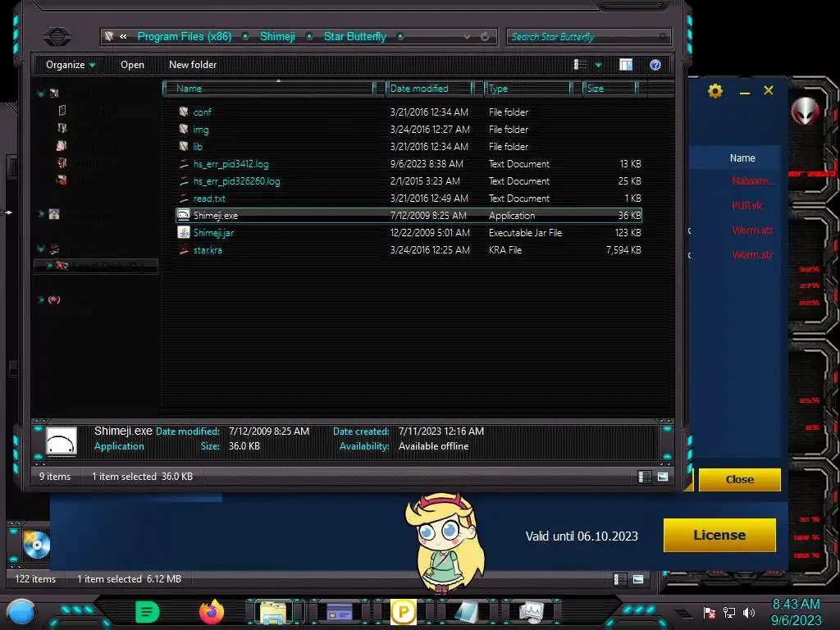Click Name header in antivirus window
Image resolution: width=840 pixels, height=630 pixels.
(742, 158)
